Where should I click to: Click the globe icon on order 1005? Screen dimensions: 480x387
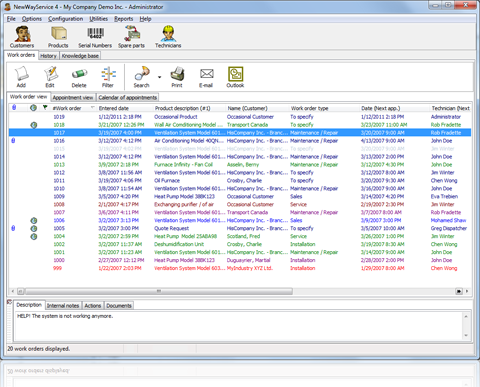(x=34, y=228)
